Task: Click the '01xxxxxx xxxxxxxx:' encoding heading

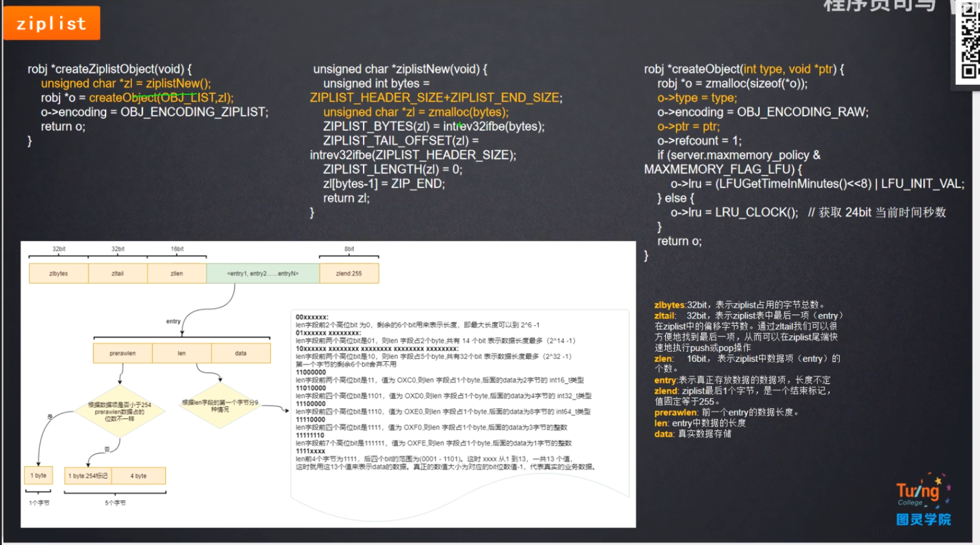Action: click(328, 333)
